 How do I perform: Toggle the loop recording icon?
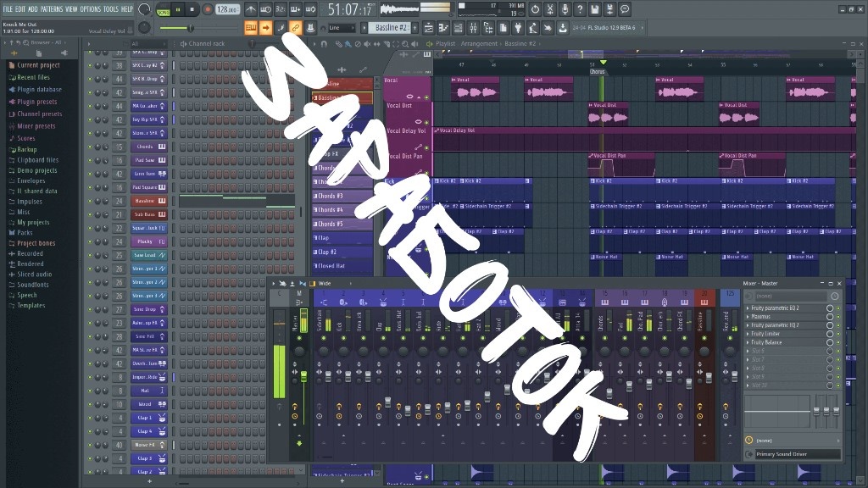(x=310, y=9)
